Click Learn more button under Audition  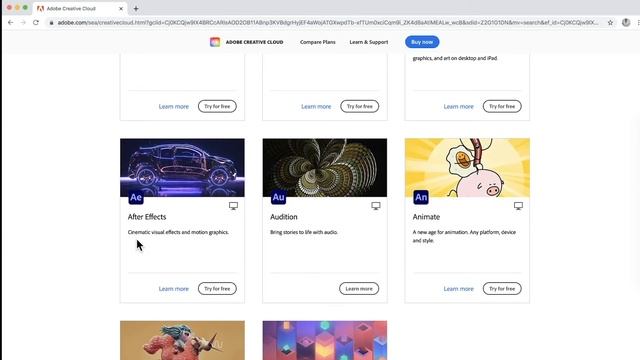(359, 289)
